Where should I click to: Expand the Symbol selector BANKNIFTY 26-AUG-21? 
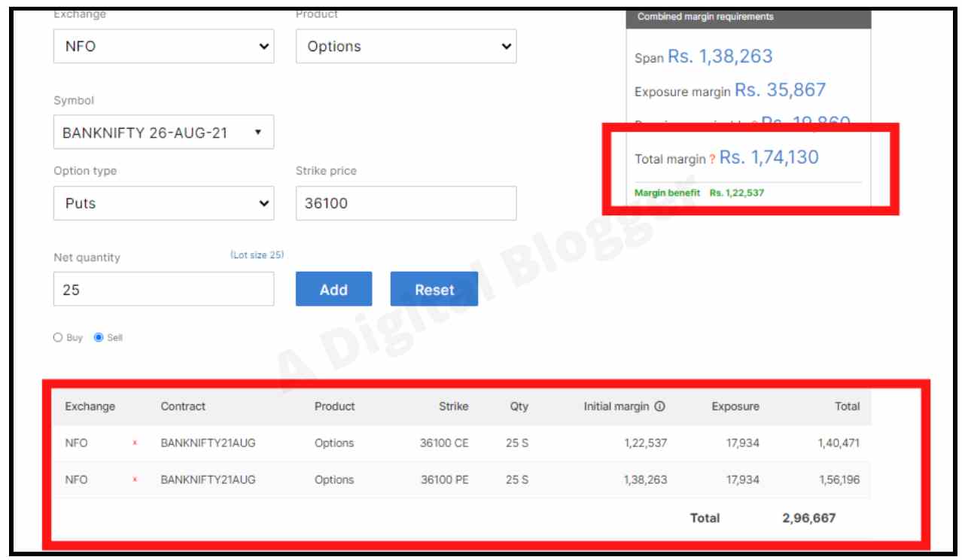pos(163,132)
